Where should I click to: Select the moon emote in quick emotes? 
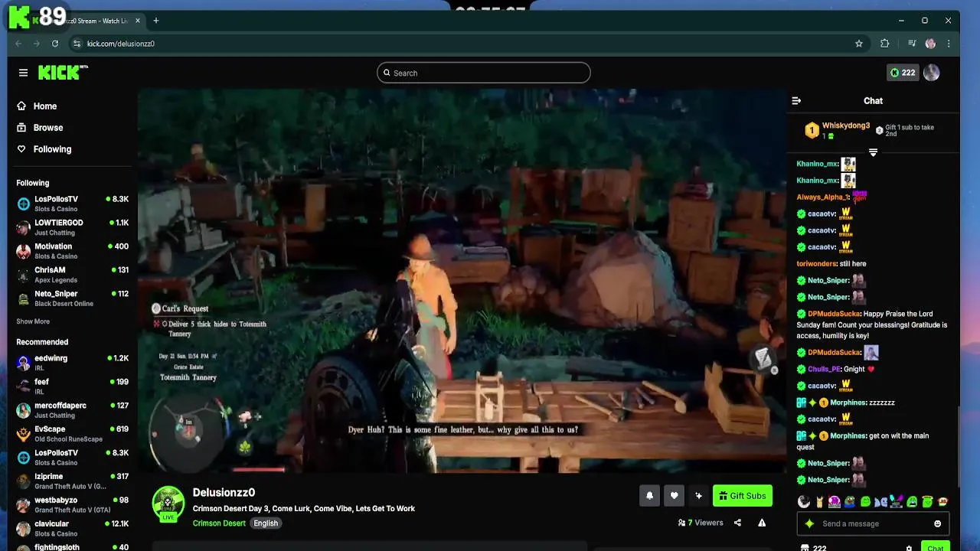pyautogui.click(x=804, y=502)
